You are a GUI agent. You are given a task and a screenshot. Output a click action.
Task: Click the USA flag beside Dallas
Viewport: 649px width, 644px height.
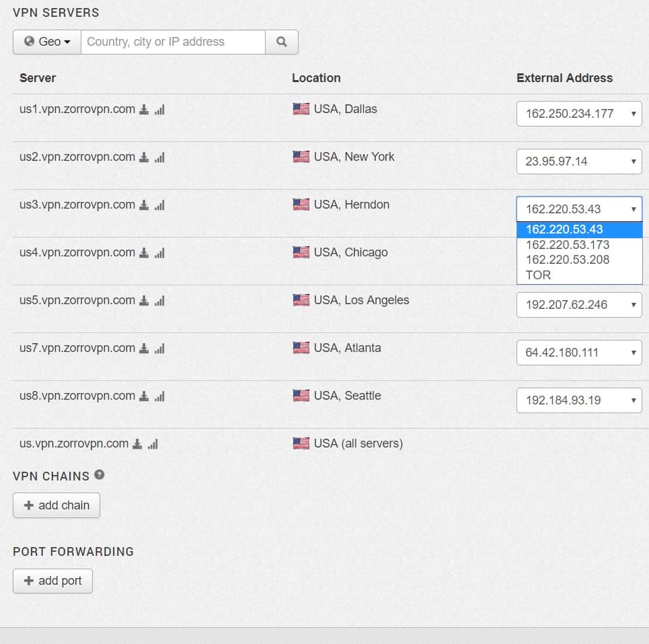(x=301, y=109)
